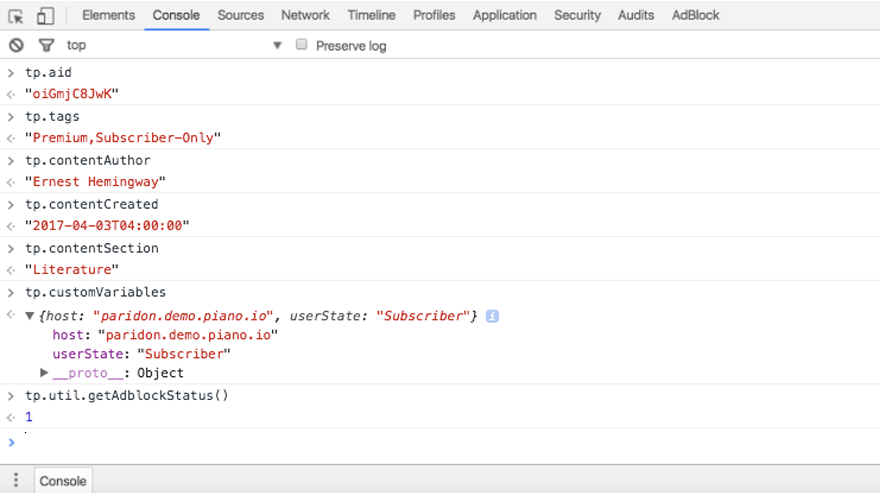
Task: Click the tp.util.getAdblockStatus() command line
Action: [x=127, y=395]
